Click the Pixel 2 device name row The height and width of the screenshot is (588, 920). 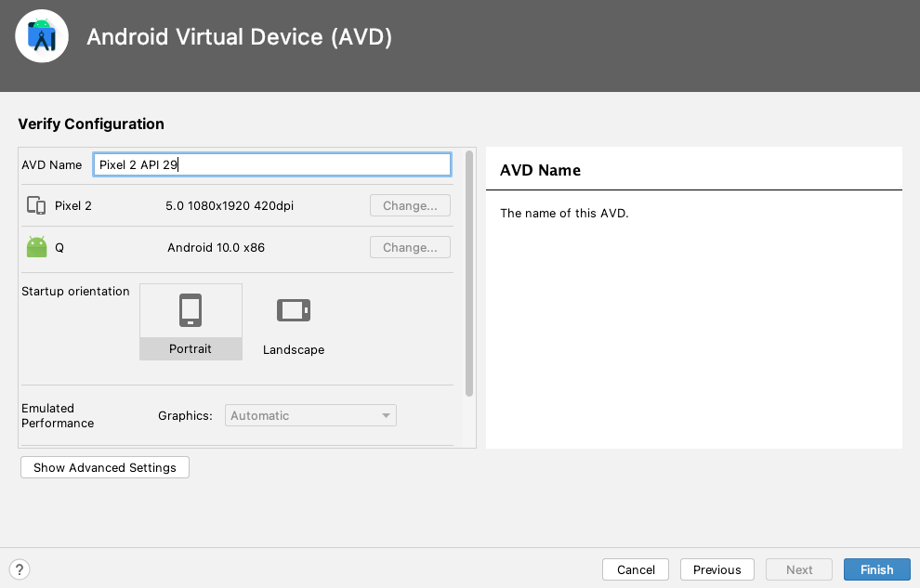237,205
